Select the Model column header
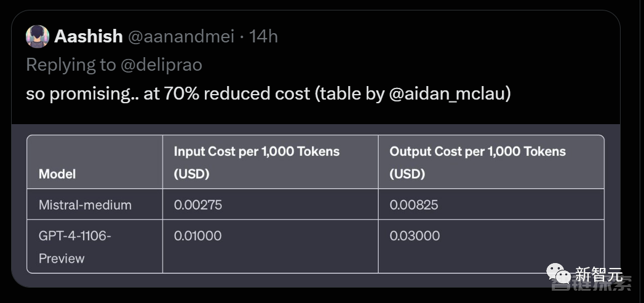 point(57,174)
